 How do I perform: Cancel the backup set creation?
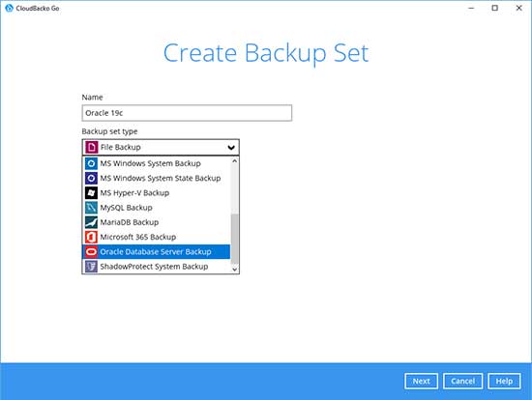(x=462, y=381)
